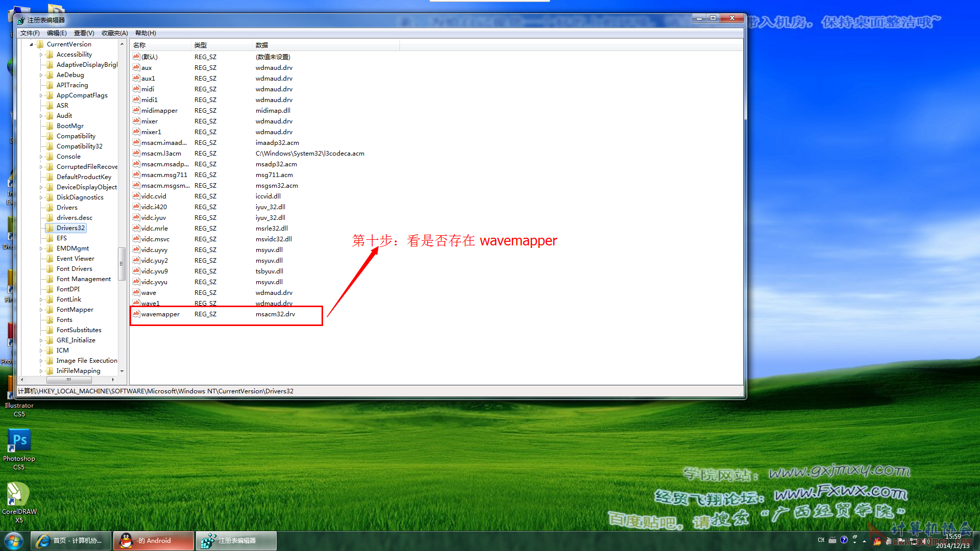
Task: Expand the CorruptedFileRecovery key
Action: [x=41, y=167]
